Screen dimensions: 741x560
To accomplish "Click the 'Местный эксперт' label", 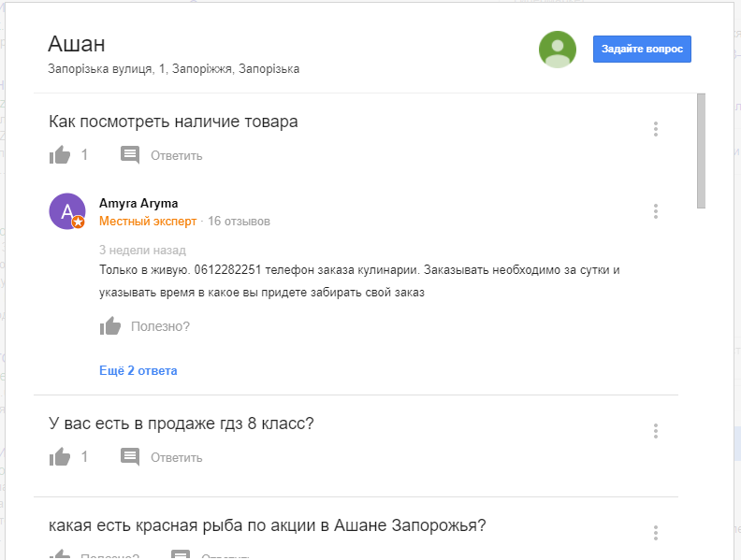I will coord(148,221).
